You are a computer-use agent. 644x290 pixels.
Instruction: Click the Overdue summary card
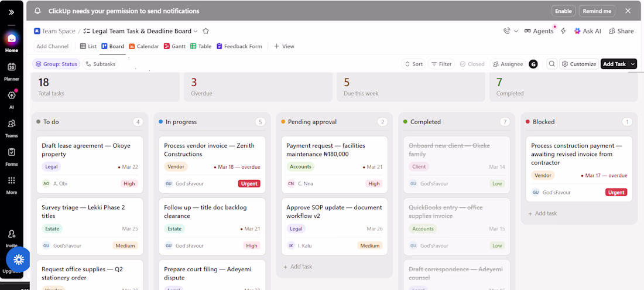point(258,87)
